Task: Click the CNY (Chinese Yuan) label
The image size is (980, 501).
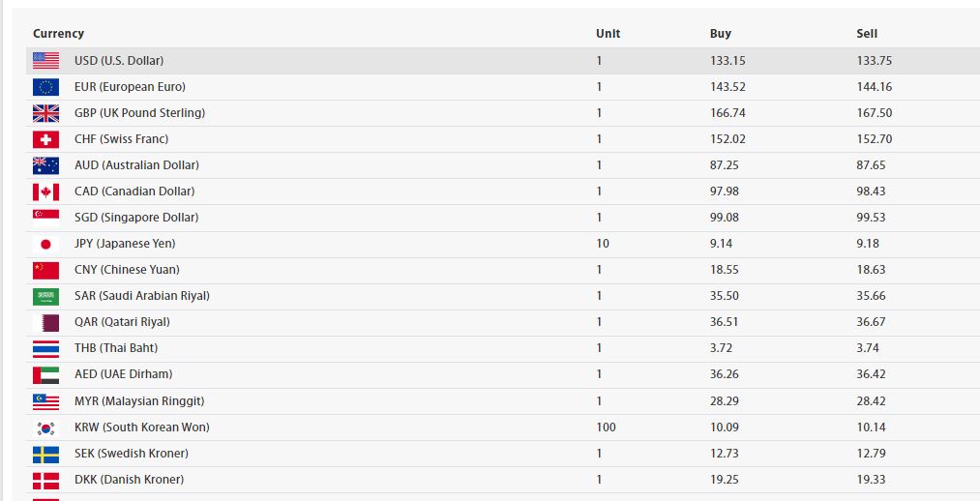Action: [127, 270]
